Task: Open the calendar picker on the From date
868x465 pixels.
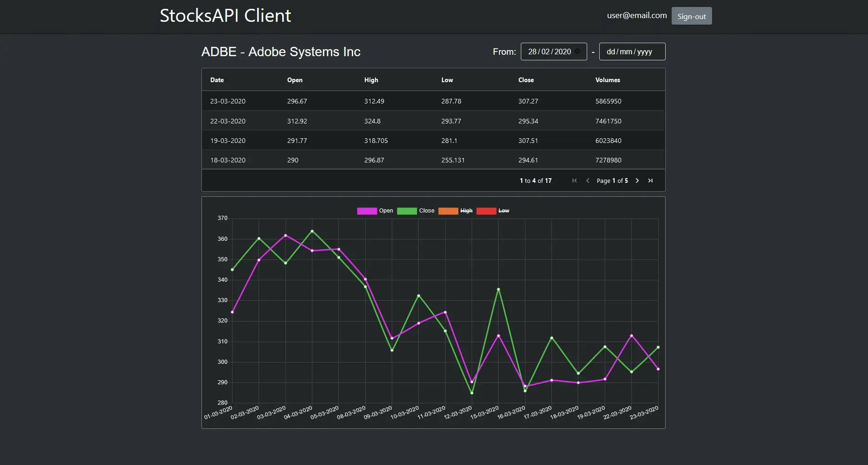Action: tap(578, 52)
